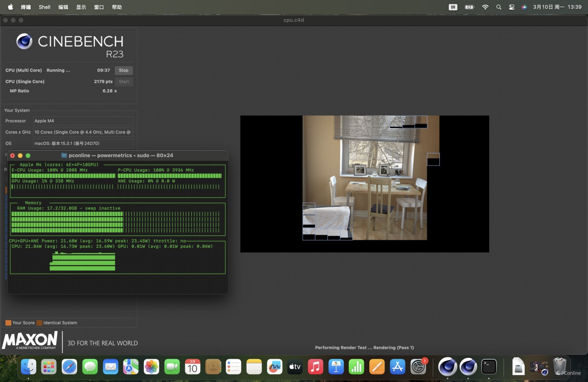The height and width of the screenshot is (382, 588).
Task: Click the Processor field showing Apple M4
Action: pos(83,121)
